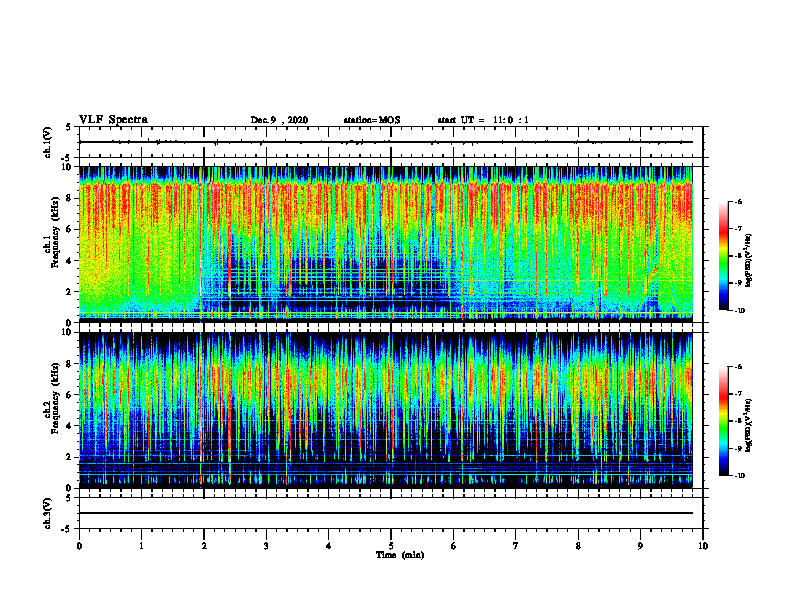Viewport: 792px width, 612px height.
Task: Click inside the ch.2 spectrogram panel
Action: 386,410
